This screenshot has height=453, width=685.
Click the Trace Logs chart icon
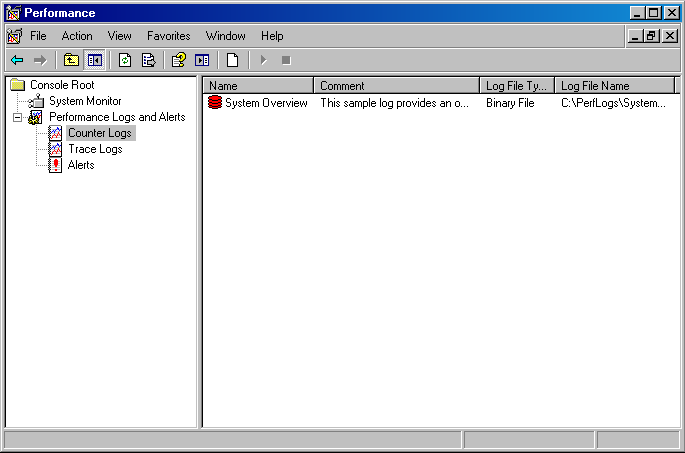[x=55, y=149]
